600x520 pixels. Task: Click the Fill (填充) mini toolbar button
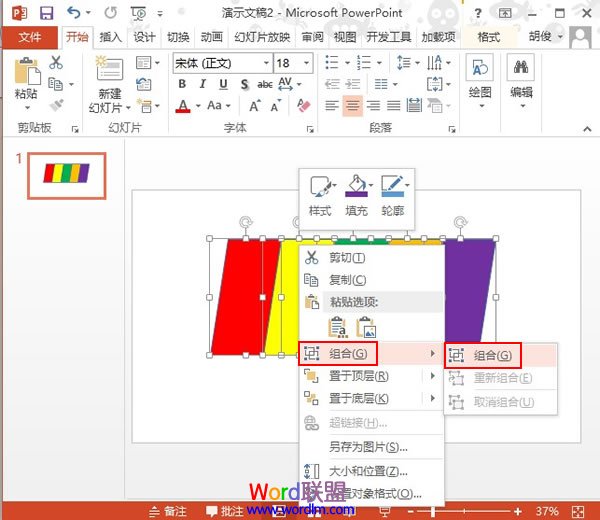pyautogui.click(x=357, y=196)
